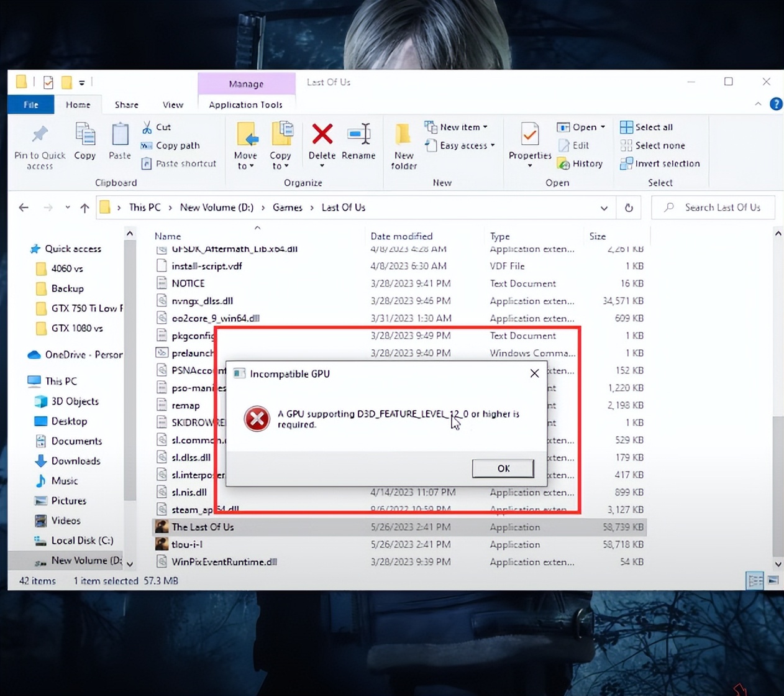The image size is (784, 696).
Task: Click Games in the address breadcrumb
Action: [288, 208]
